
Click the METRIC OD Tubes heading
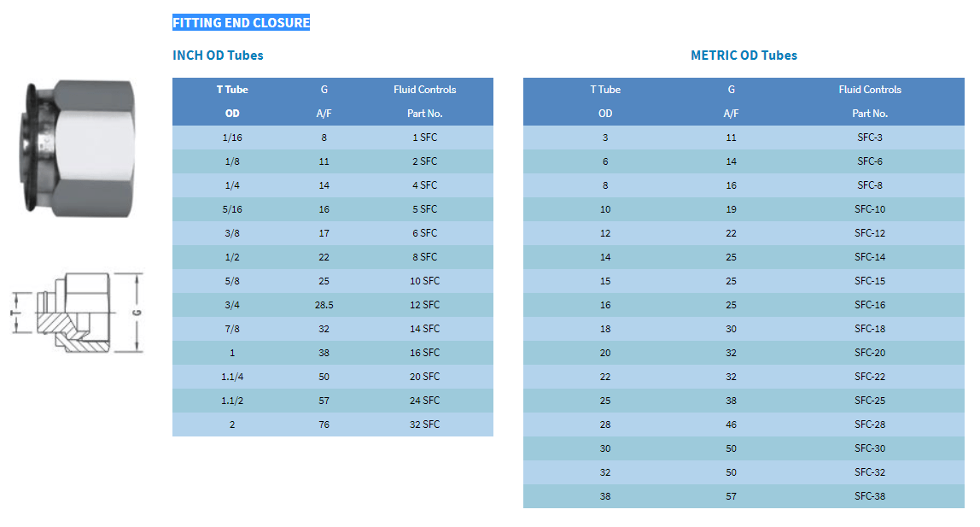(744, 55)
